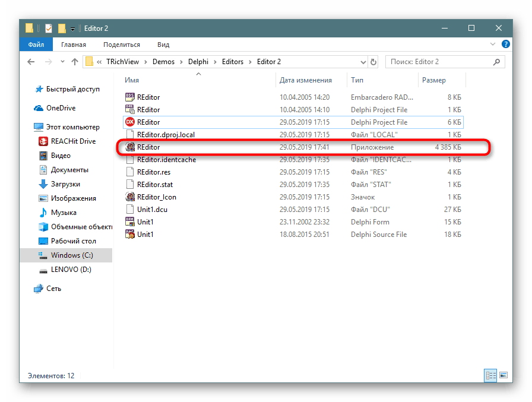Open the Поделиться ribbon tab
This screenshot has width=532, height=402.
[x=122, y=45]
